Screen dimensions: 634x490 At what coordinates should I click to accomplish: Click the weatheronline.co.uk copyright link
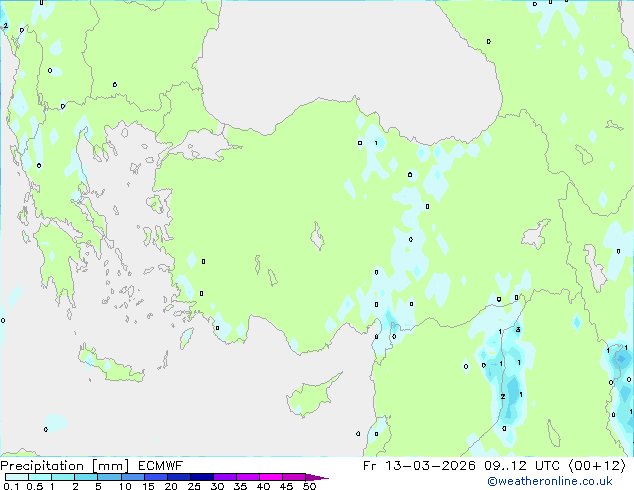point(563,481)
